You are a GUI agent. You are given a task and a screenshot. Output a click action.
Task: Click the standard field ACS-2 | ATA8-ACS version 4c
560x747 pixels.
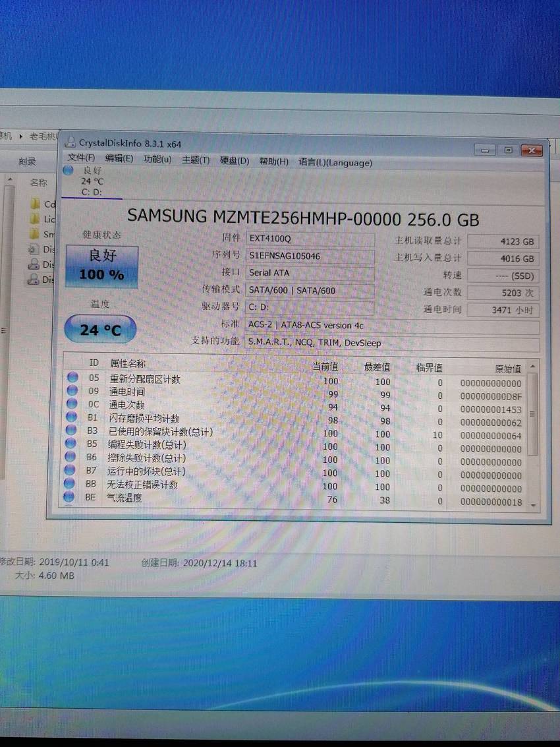(x=392, y=326)
